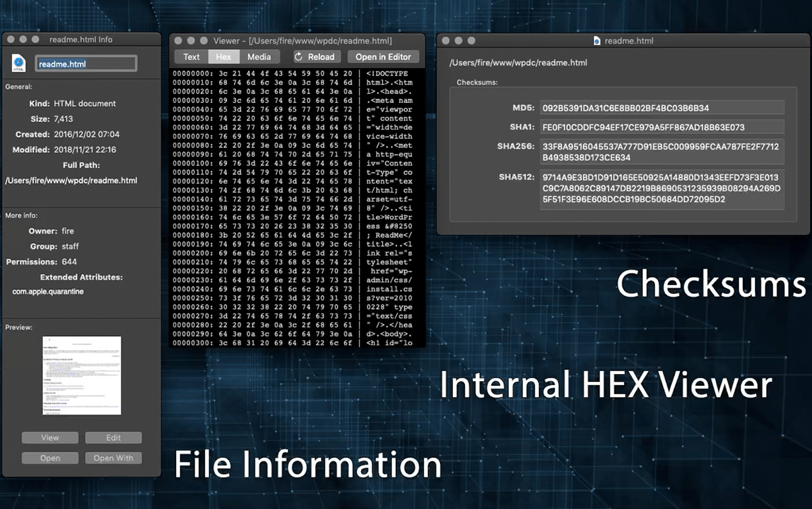Click hex row at offset 00000200
Viewport: 812px width, 509px height.
[293, 253]
